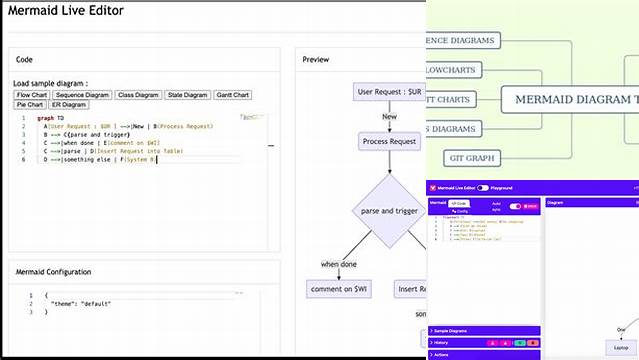Click the pink Docs button next to auto sync
Image resolution: width=639 pixels, height=360 pixels.
pos(530,206)
